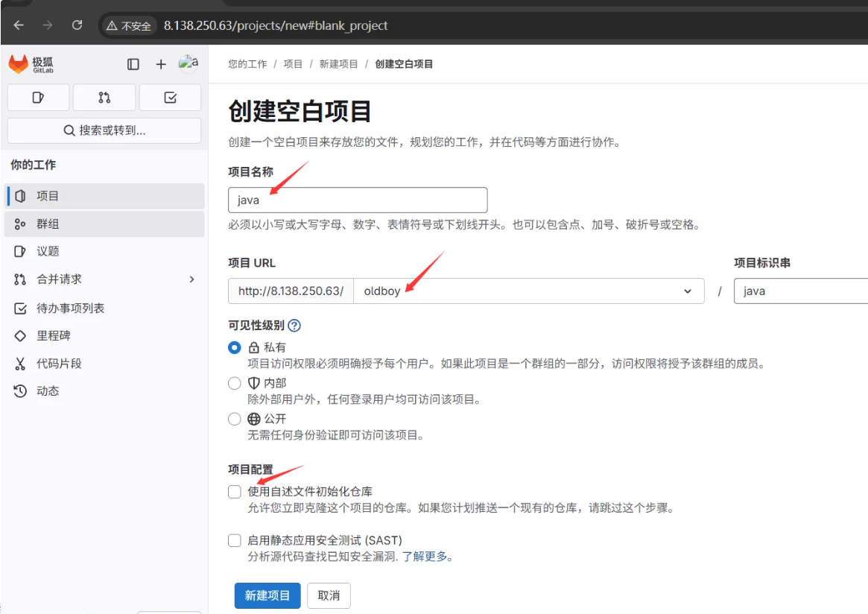Focus the 项目标识串 input field

pos(800,291)
